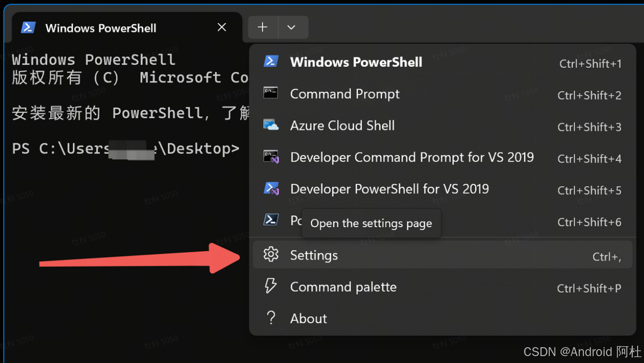Switch to the Windows PowerShell tab

click(100, 28)
